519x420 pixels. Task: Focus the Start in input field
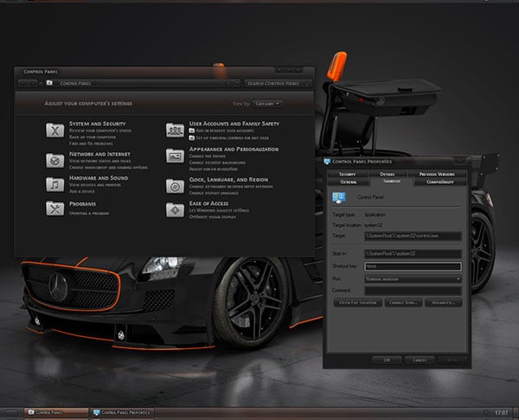413,254
